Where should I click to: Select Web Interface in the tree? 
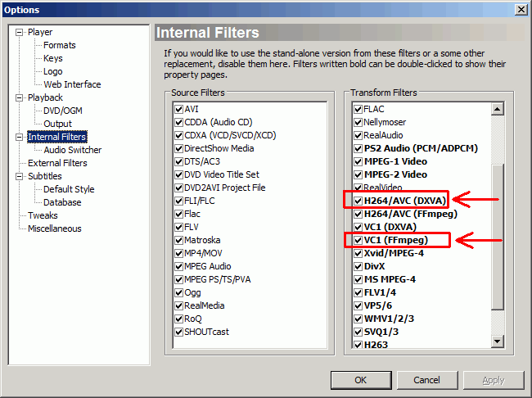click(x=72, y=84)
